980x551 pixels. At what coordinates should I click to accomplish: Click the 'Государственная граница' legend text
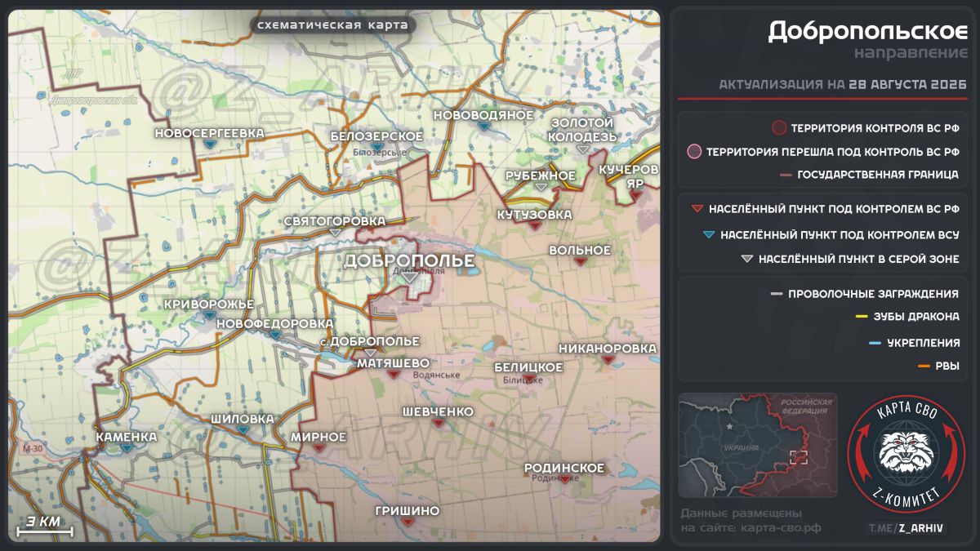(879, 176)
